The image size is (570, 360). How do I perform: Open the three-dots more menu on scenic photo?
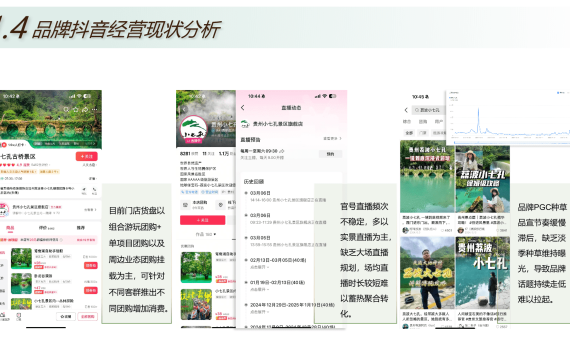coord(95,109)
